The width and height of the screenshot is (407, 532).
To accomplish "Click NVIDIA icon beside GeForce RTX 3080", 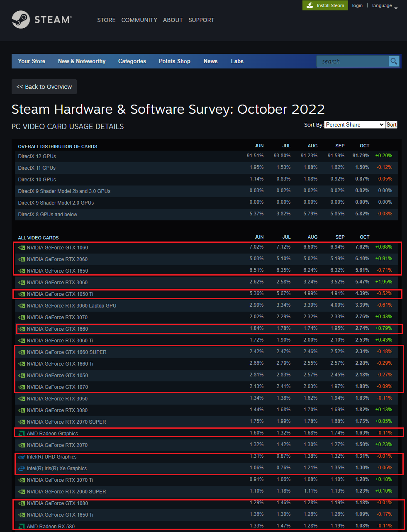I will point(22,410).
